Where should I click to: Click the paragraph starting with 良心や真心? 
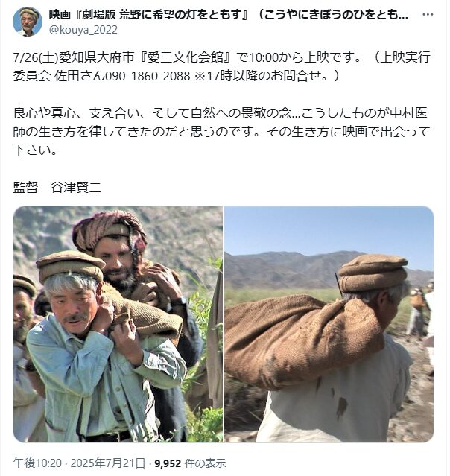coord(221,131)
